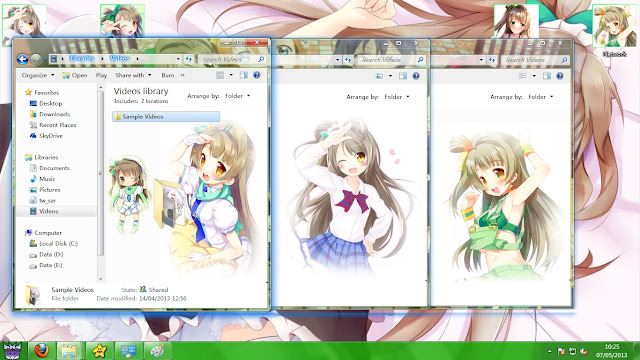The image size is (640, 360).
Task: Click the Libraries breadcrumb in the address bar
Action: [82, 59]
